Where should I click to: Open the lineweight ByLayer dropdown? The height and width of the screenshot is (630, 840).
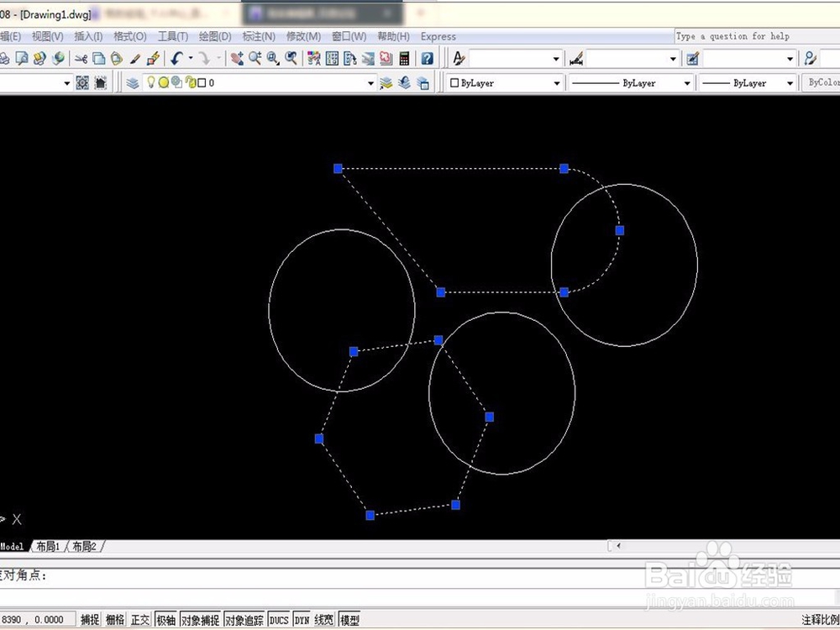790,83
